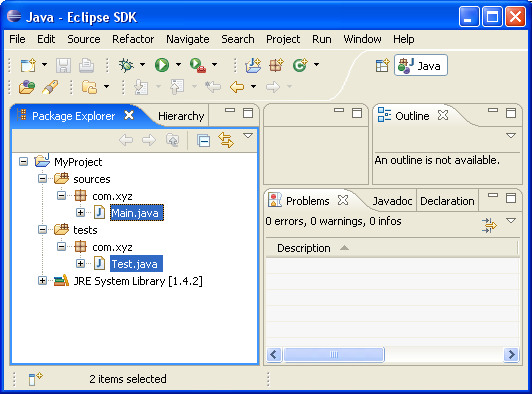Click the Main.java file icon
The height and width of the screenshot is (394, 532).
pyautogui.click(x=99, y=212)
